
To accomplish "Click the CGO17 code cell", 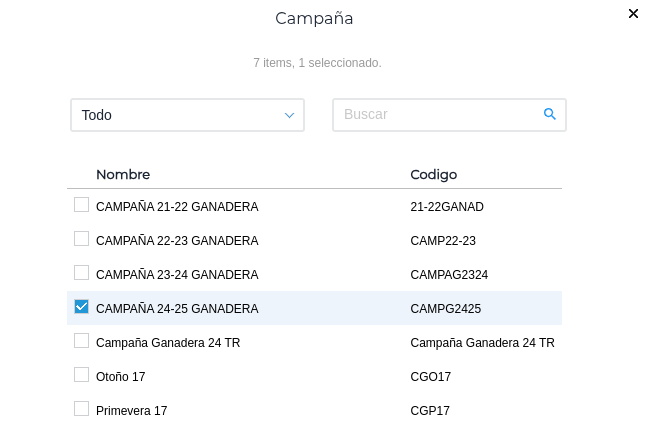I will pyautogui.click(x=431, y=376).
